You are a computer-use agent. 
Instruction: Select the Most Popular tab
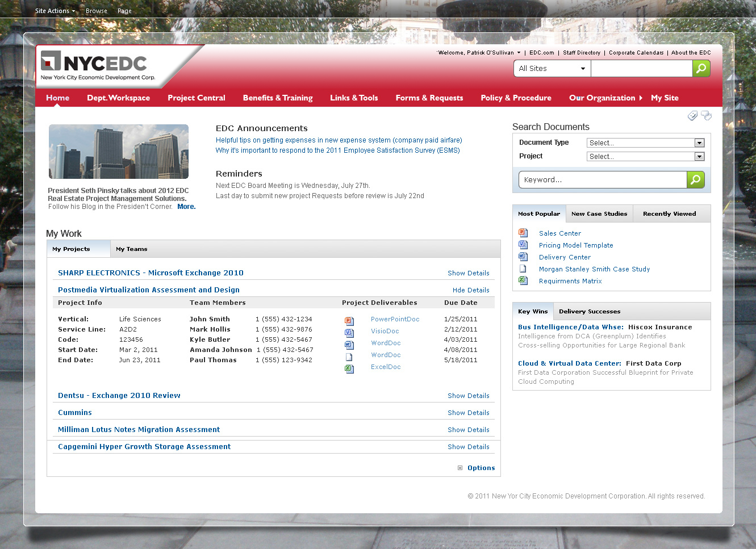539,213
